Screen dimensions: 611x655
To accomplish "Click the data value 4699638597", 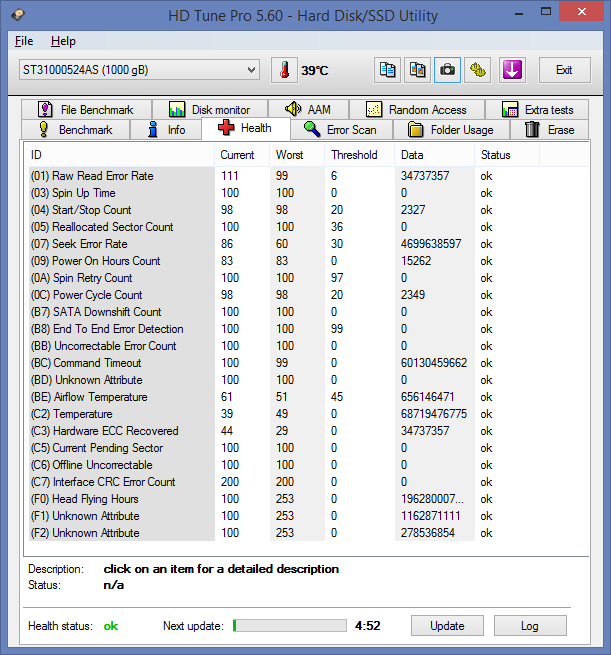I will 431,244.
